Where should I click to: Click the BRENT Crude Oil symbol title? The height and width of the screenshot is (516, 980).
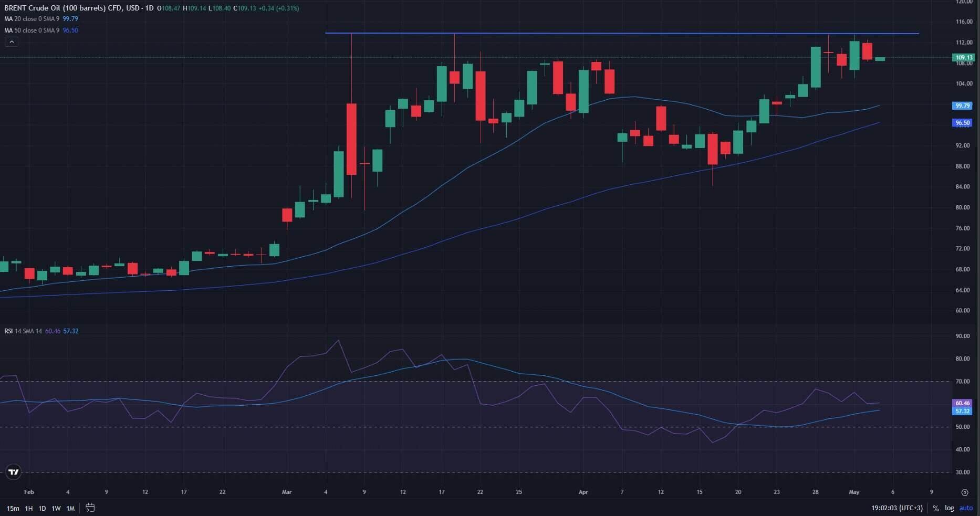coord(61,8)
